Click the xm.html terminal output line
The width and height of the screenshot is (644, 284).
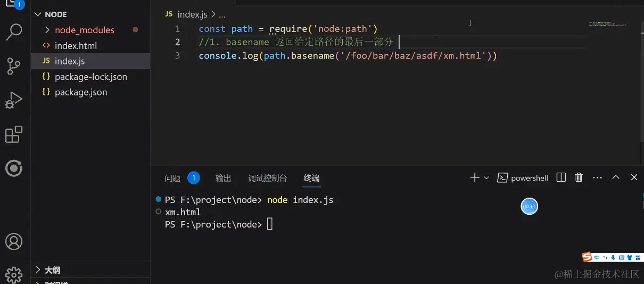[183, 212]
